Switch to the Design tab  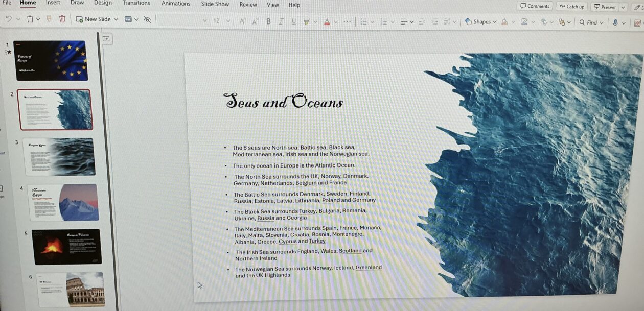pyautogui.click(x=103, y=3)
